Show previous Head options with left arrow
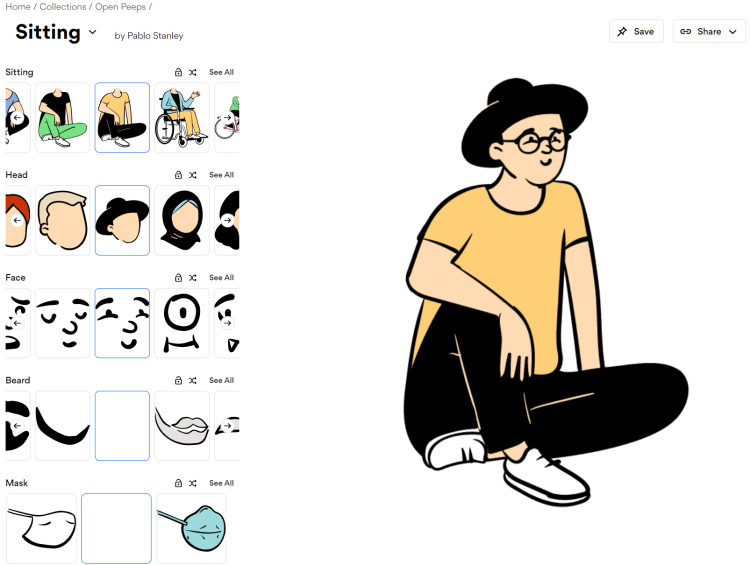This screenshot has height=565, width=750. (x=17, y=220)
